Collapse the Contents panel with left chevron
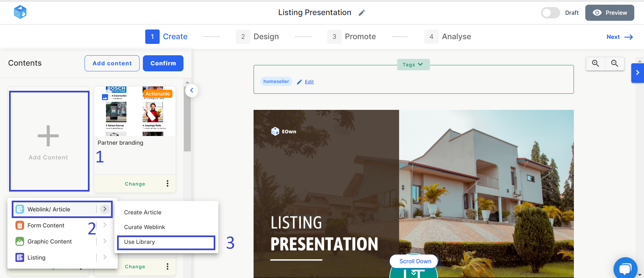The image size is (644, 278). click(192, 90)
